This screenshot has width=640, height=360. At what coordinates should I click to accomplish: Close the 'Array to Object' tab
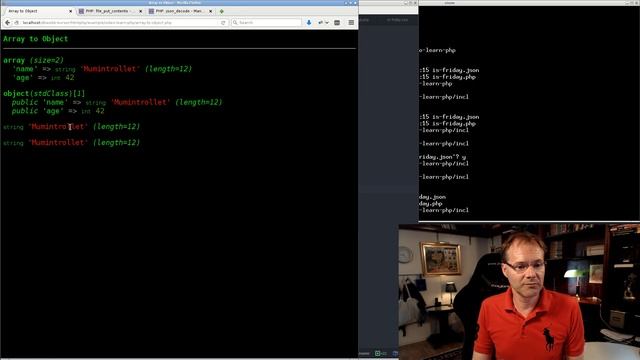(x=71, y=11)
